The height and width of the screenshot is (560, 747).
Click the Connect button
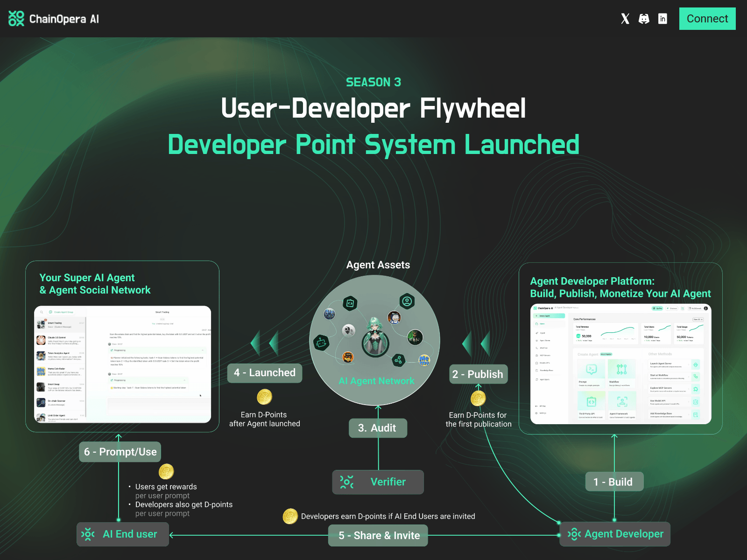(707, 19)
